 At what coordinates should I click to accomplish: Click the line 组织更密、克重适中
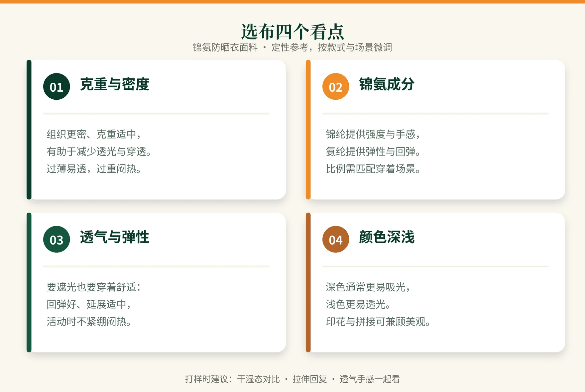(94, 134)
